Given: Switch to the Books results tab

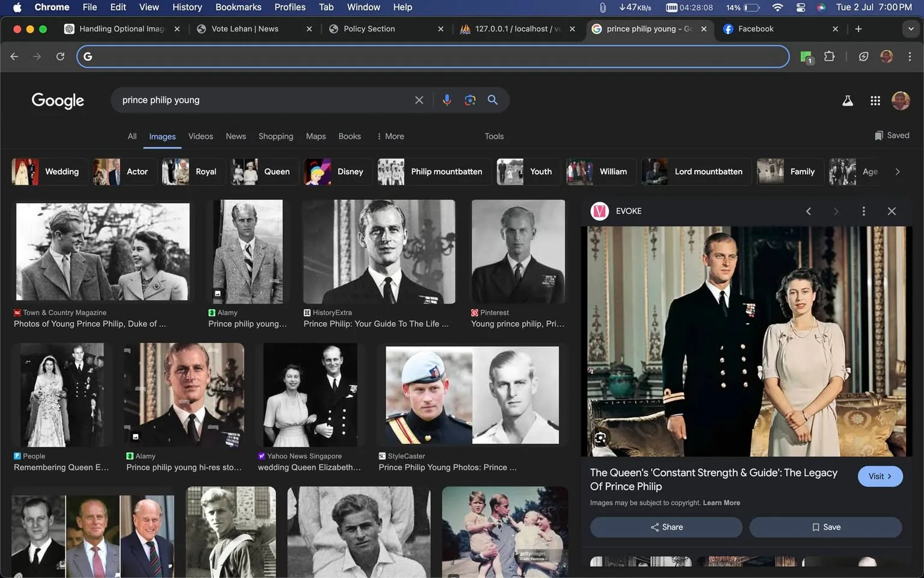Looking at the screenshot, I should (x=350, y=137).
